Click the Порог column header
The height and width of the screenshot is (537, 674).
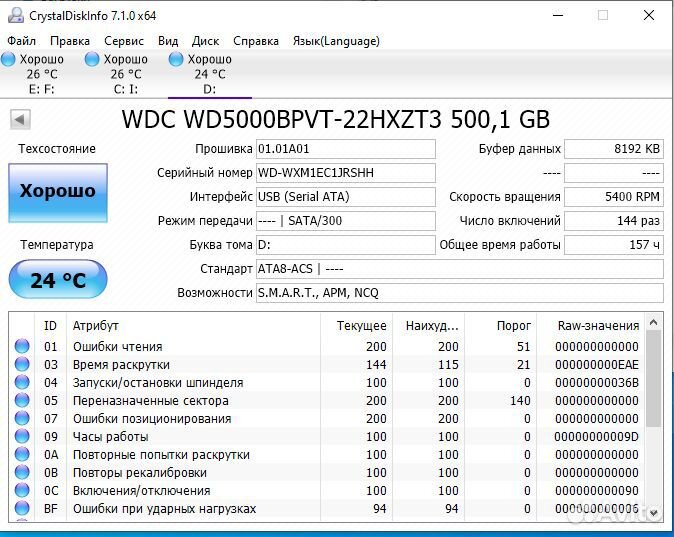[x=501, y=326]
